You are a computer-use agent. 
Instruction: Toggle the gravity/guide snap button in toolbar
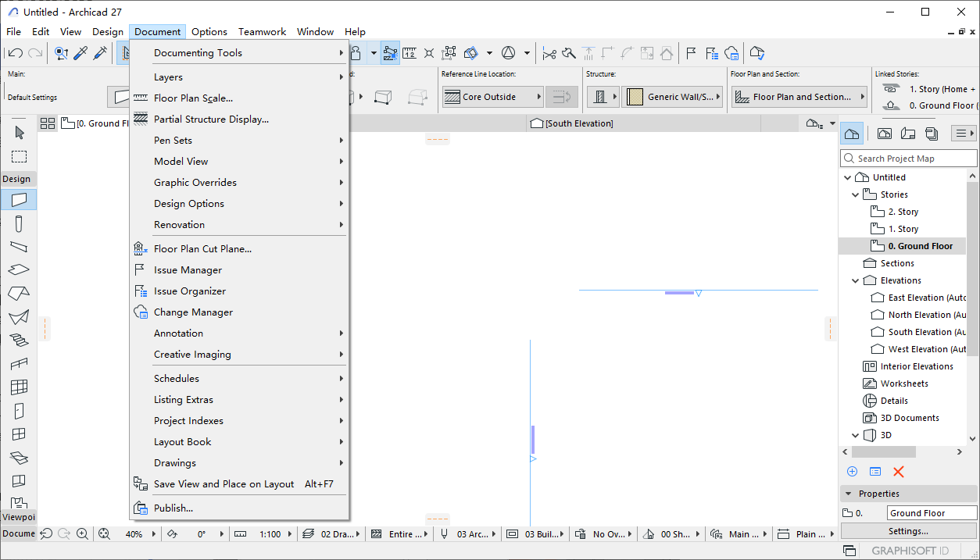tap(390, 53)
